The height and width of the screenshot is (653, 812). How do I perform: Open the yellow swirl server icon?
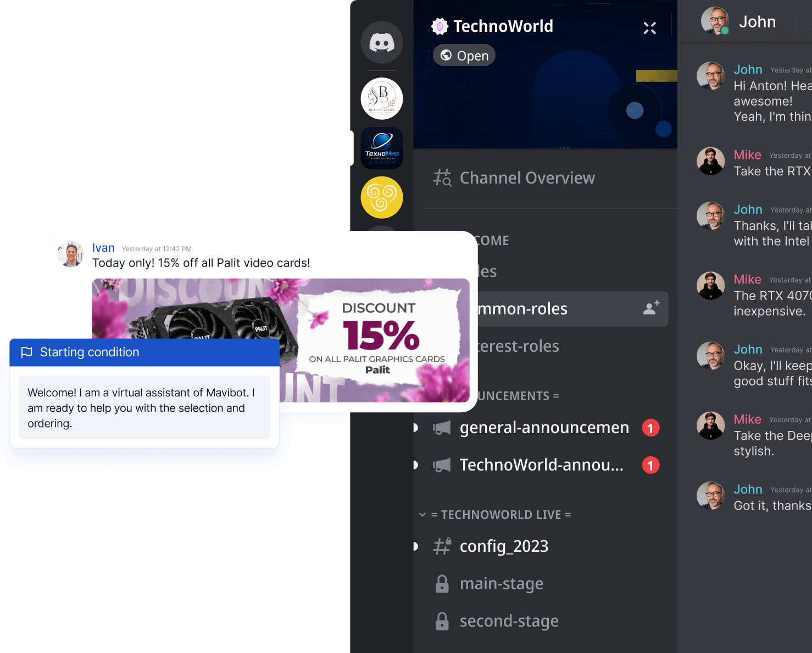point(382,197)
